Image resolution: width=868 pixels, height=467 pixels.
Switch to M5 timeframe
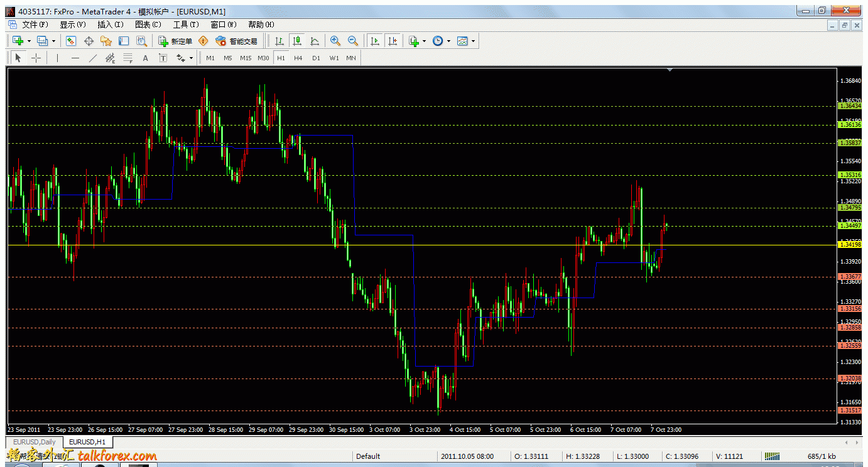tap(227, 58)
